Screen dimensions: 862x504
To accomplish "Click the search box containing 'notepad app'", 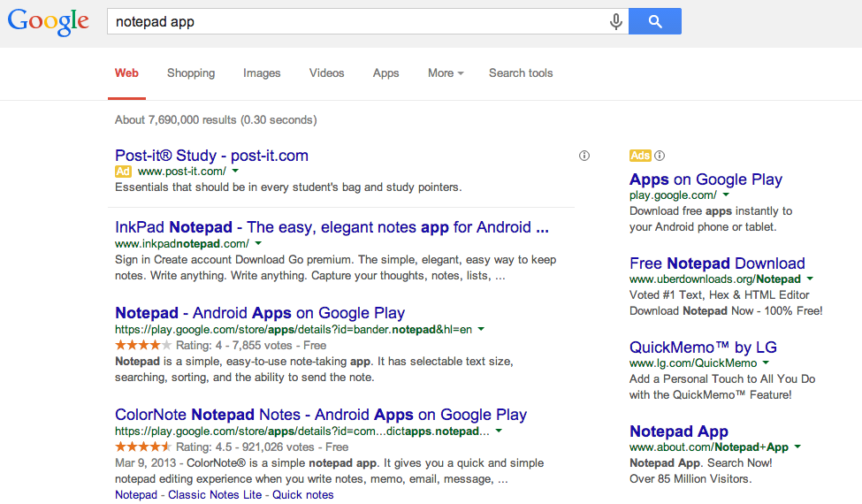I will point(354,22).
